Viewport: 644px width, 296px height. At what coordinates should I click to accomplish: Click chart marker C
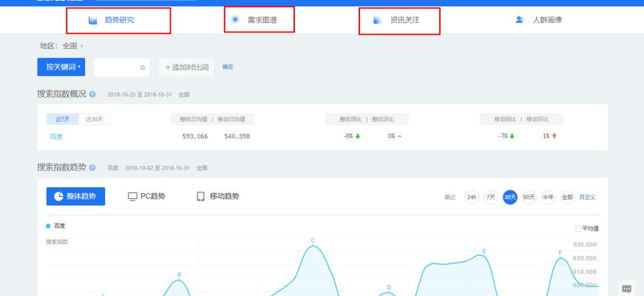coord(313,241)
